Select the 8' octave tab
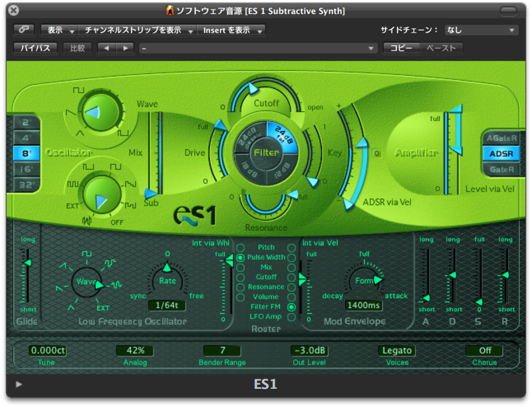532x407 pixels. pyautogui.click(x=27, y=154)
